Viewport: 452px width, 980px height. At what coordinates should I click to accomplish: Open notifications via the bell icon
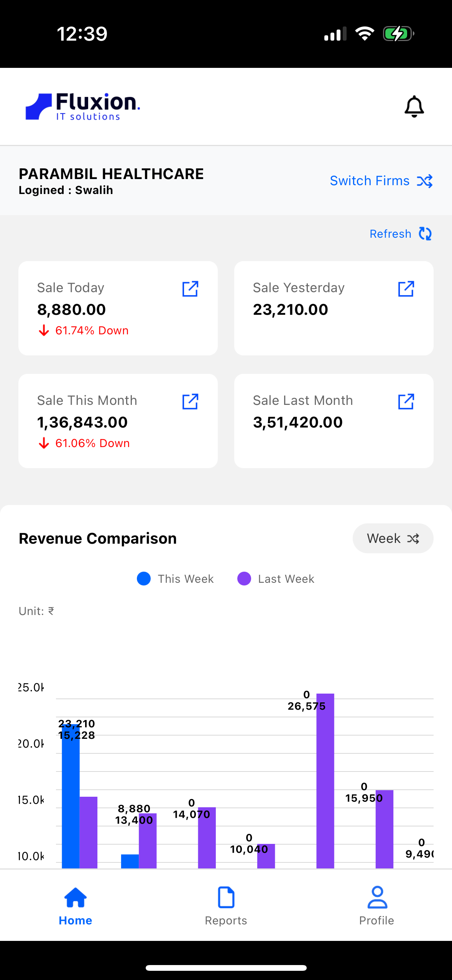[414, 107]
